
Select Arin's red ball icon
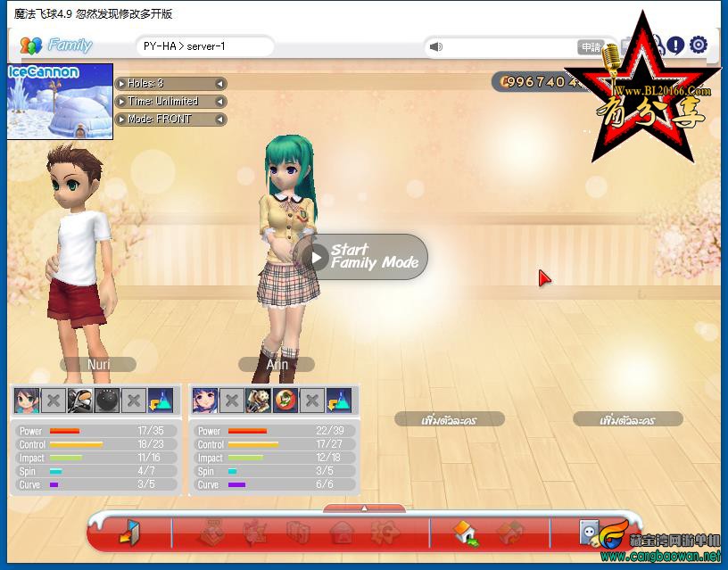pos(285,401)
